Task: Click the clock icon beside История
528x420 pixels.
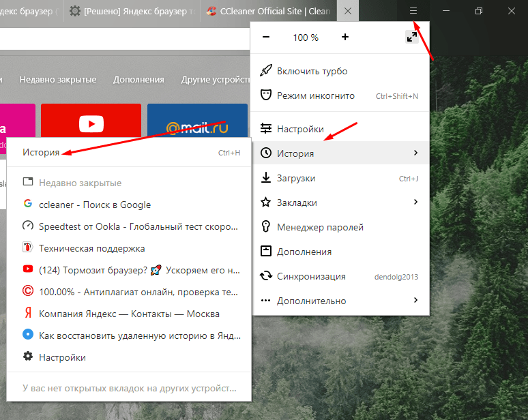Action: [265, 153]
